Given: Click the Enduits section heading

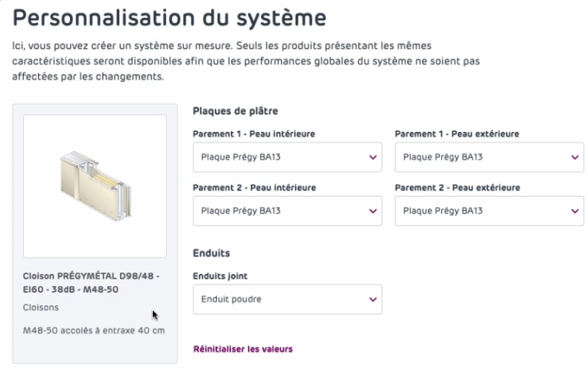Looking at the screenshot, I should click(x=211, y=253).
